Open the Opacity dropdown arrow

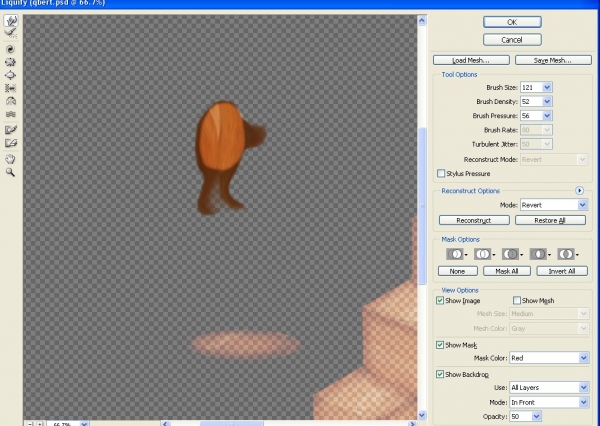536,416
